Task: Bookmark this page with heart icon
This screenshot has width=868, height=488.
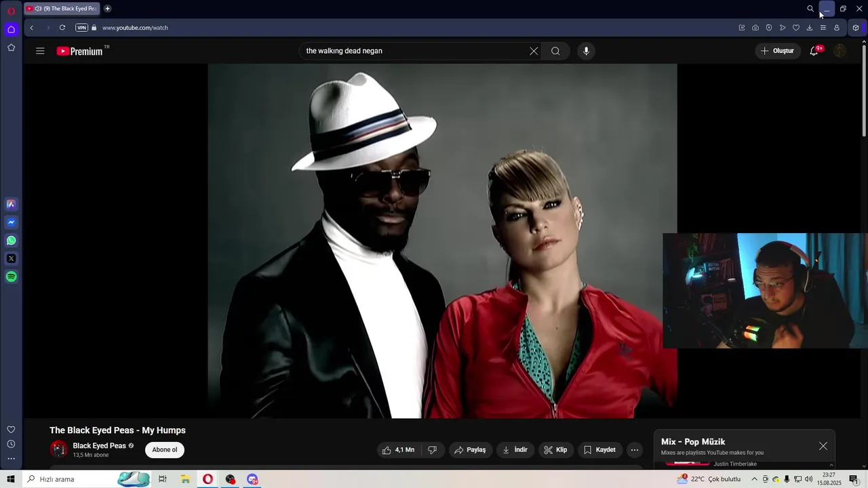Action: click(x=796, y=28)
